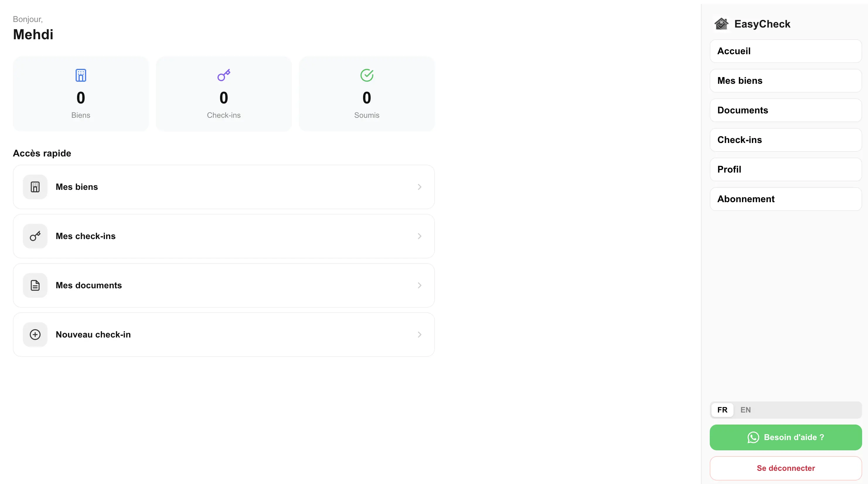Open Mes biens via its chevron arrow
Viewport: 868px width, 484px height.
(x=420, y=187)
